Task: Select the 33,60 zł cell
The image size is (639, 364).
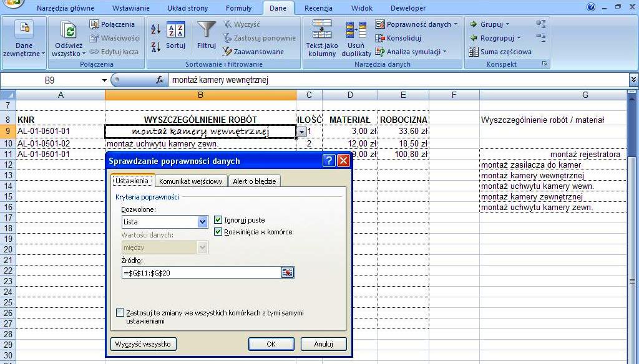Action: [404, 131]
